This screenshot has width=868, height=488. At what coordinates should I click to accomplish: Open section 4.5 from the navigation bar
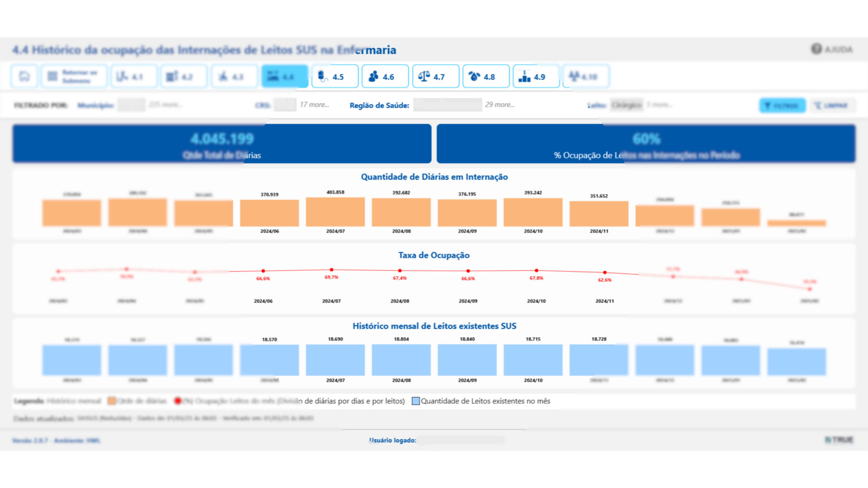click(x=335, y=76)
